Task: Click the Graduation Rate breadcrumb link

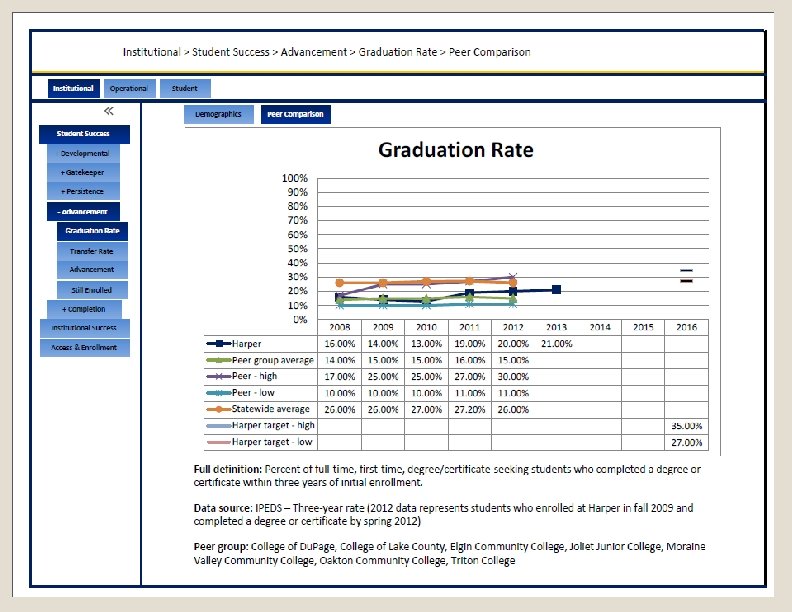Action: (398, 52)
